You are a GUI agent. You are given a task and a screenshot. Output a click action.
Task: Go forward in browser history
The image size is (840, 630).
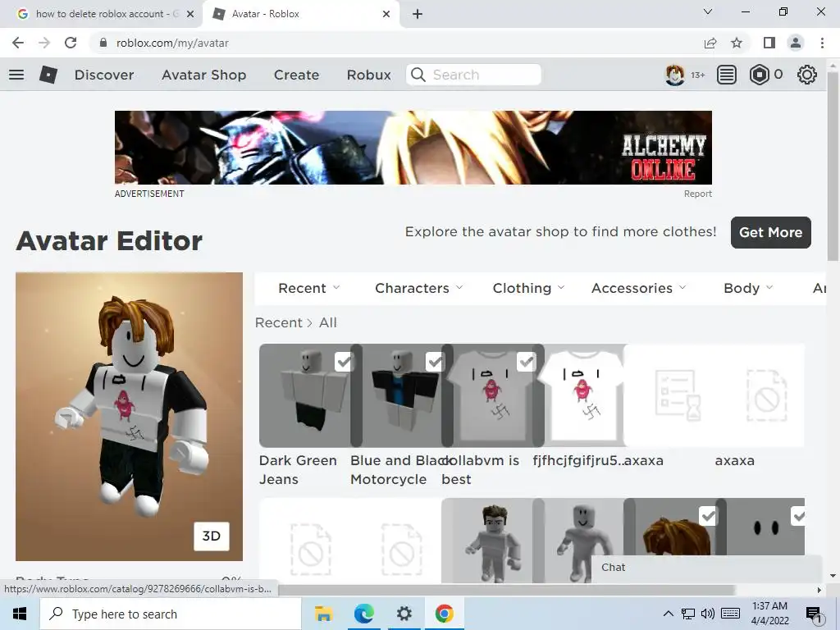44,43
